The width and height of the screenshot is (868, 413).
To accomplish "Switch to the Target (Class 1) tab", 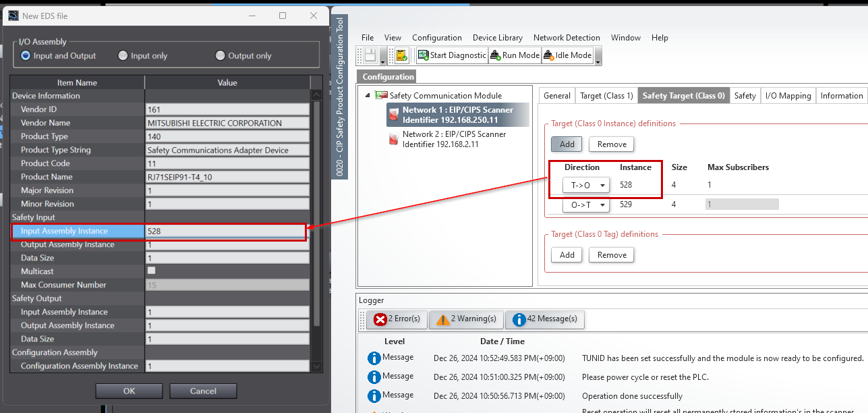I will click(606, 96).
